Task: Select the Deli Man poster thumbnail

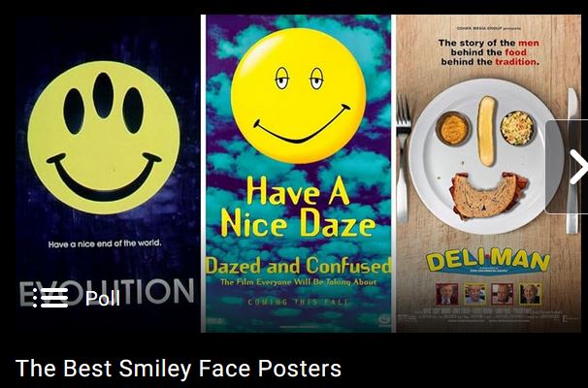Action: coord(489,174)
